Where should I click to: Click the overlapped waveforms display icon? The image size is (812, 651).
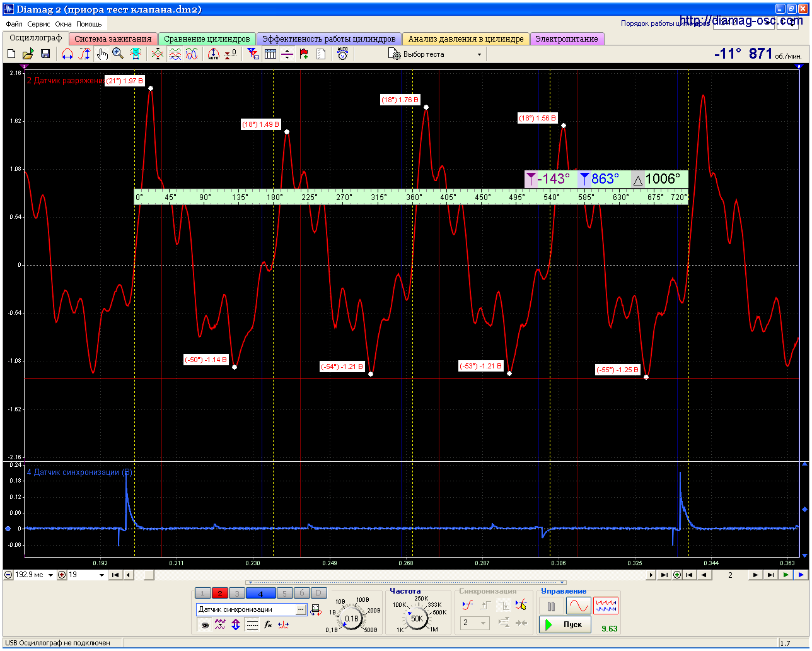(x=192, y=54)
